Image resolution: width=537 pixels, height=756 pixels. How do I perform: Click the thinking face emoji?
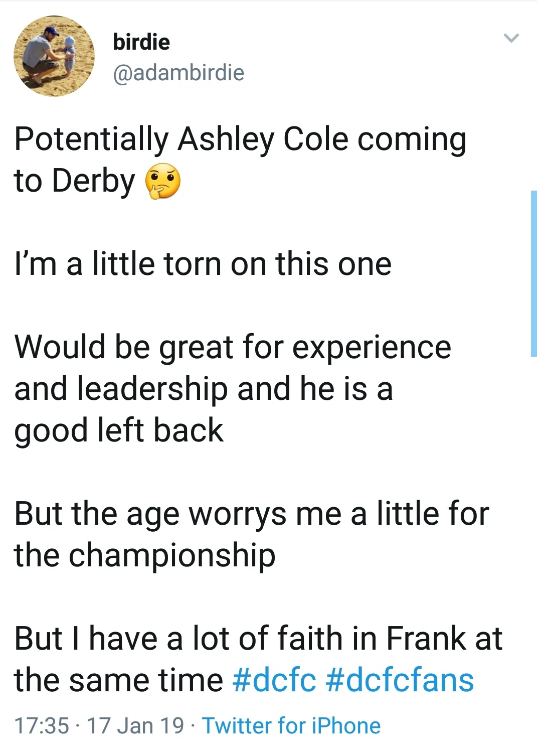click(x=162, y=181)
